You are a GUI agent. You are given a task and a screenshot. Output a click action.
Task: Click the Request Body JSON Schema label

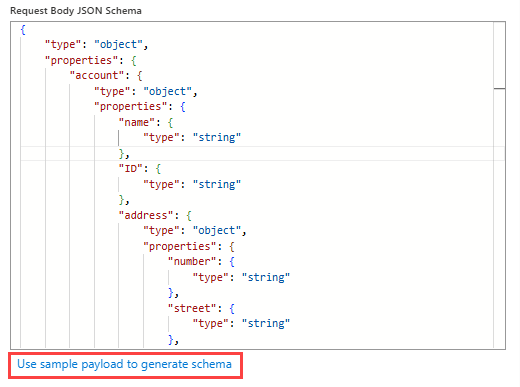click(76, 11)
